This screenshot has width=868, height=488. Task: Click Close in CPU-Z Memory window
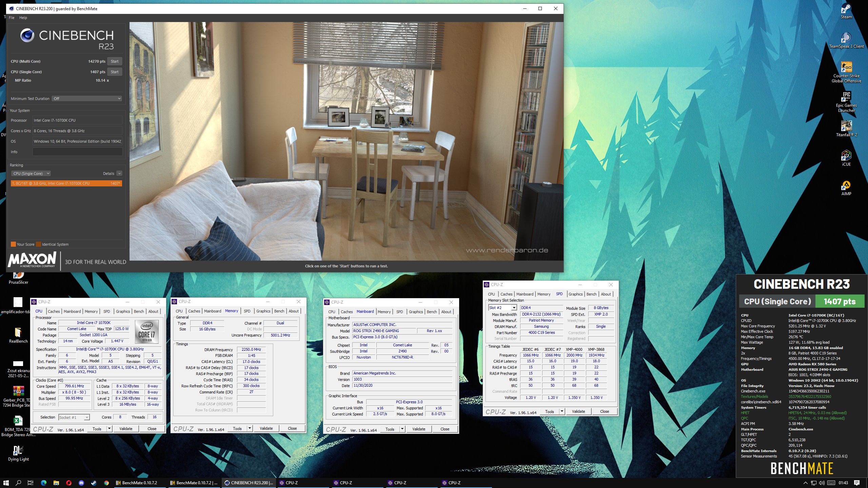coord(292,428)
